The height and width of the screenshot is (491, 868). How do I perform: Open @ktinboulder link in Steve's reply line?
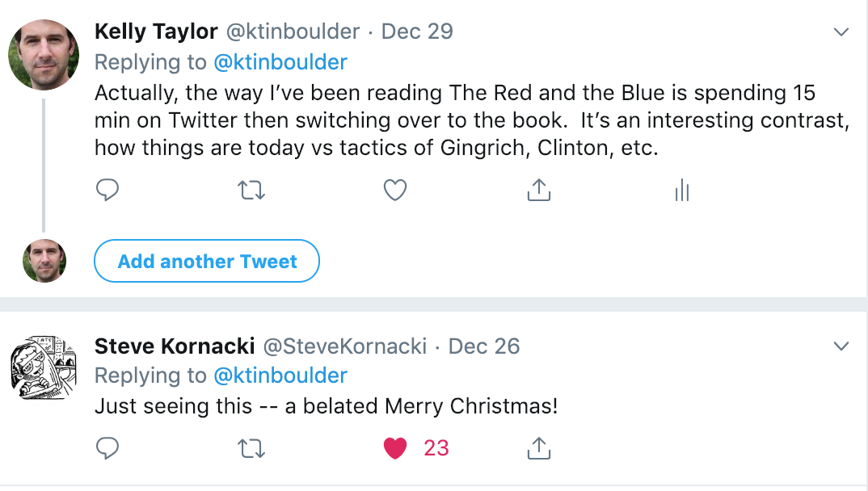[280, 376]
